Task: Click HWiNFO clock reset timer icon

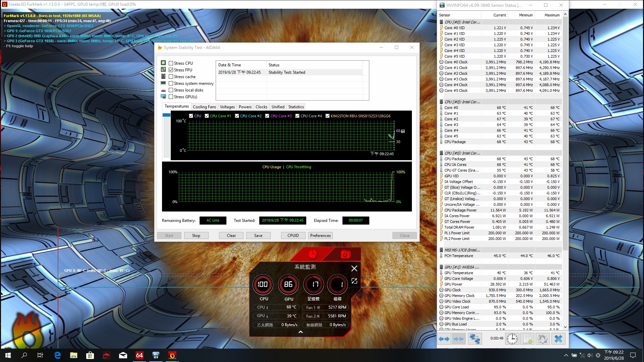Action: [512, 339]
